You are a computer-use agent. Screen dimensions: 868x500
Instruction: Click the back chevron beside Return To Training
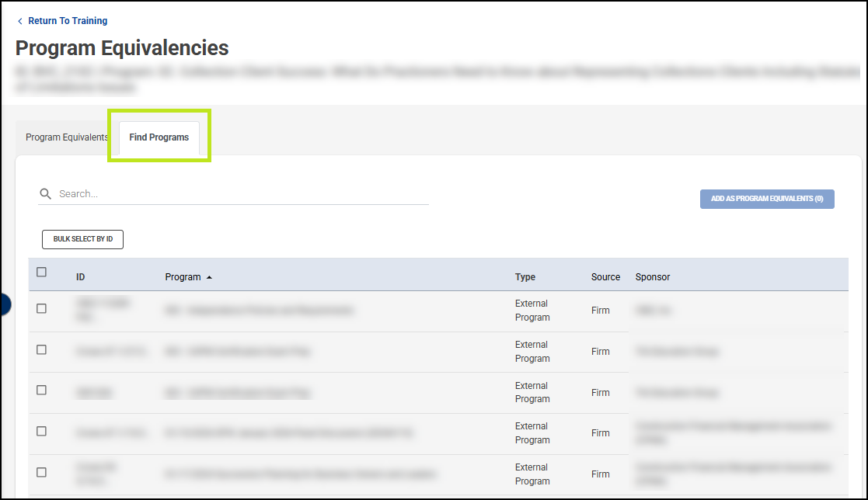pos(20,22)
